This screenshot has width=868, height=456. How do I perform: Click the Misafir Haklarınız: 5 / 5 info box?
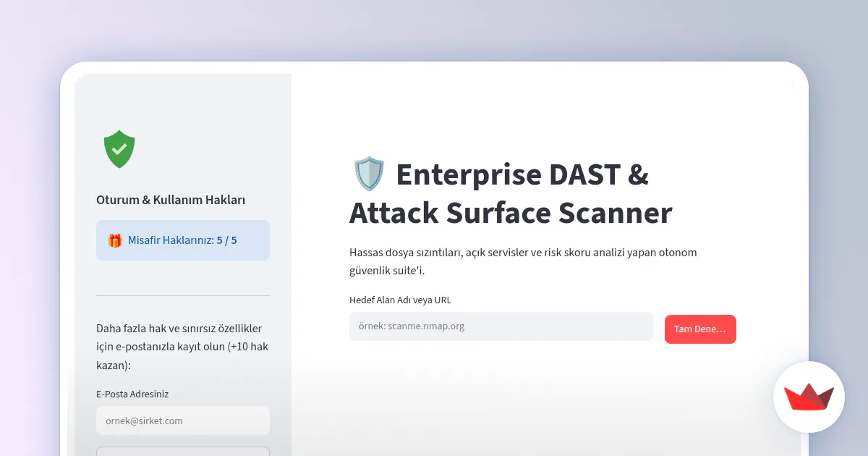[183, 240]
